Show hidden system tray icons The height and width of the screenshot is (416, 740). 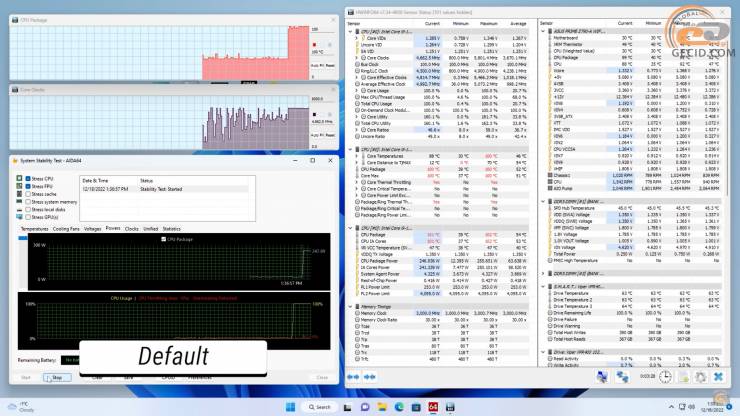[x=671, y=407]
